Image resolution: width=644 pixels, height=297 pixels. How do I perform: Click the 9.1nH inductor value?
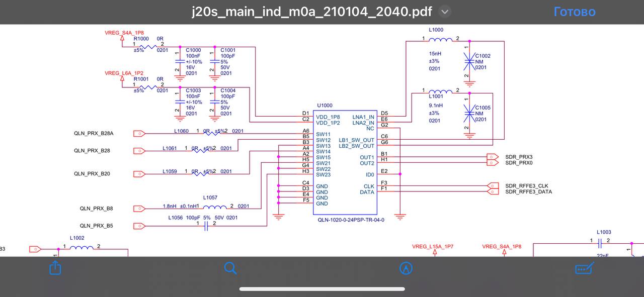point(436,106)
